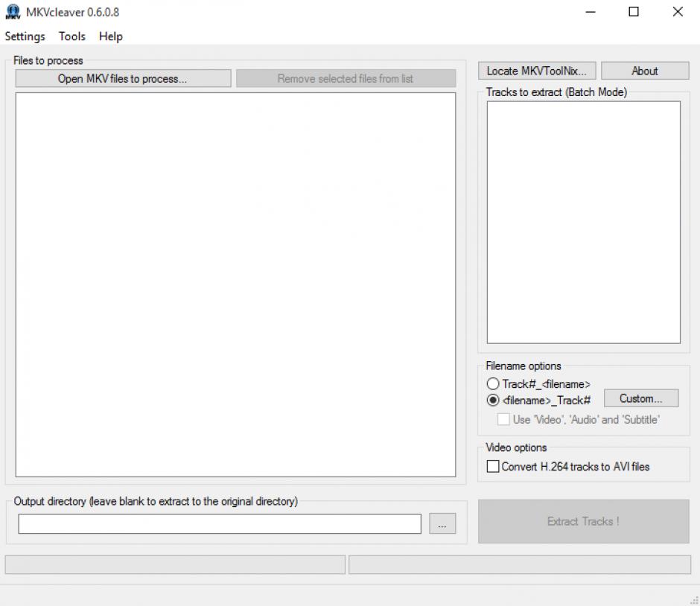Click the window resize grip
The height and width of the screenshot is (606, 700).
694,600
